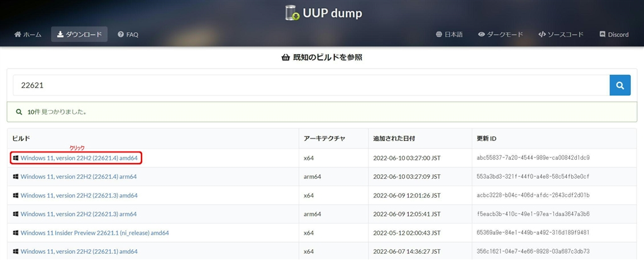This screenshot has height=260, width=644.
Task: Open Windows 11 22H2 (22621.3) arm64 build
Action: click(x=79, y=214)
